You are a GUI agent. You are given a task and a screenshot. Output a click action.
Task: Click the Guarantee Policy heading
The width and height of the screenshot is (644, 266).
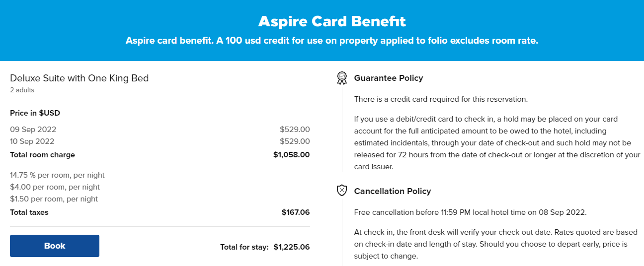pos(389,78)
